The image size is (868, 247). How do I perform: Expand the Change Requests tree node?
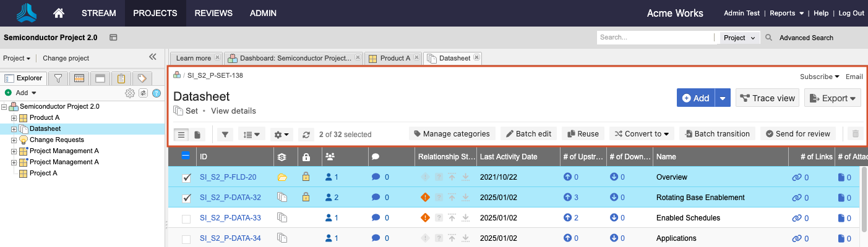[14, 140]
